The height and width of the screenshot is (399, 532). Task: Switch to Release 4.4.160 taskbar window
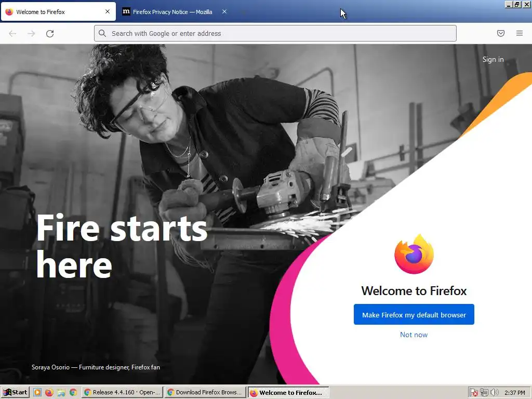[122, 393]
